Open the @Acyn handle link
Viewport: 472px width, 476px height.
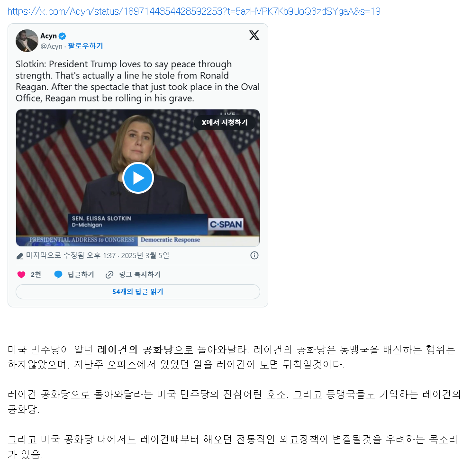51,46
